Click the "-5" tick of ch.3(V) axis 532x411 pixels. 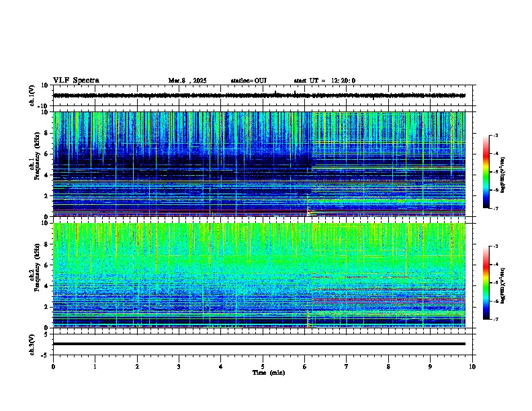click(x=45, y=355)
